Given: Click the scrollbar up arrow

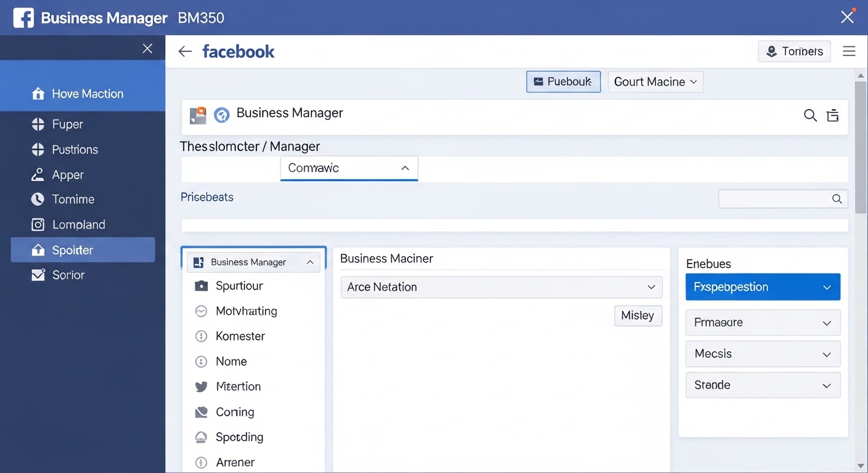Looking at the screenshot, I should click(861, 76).
